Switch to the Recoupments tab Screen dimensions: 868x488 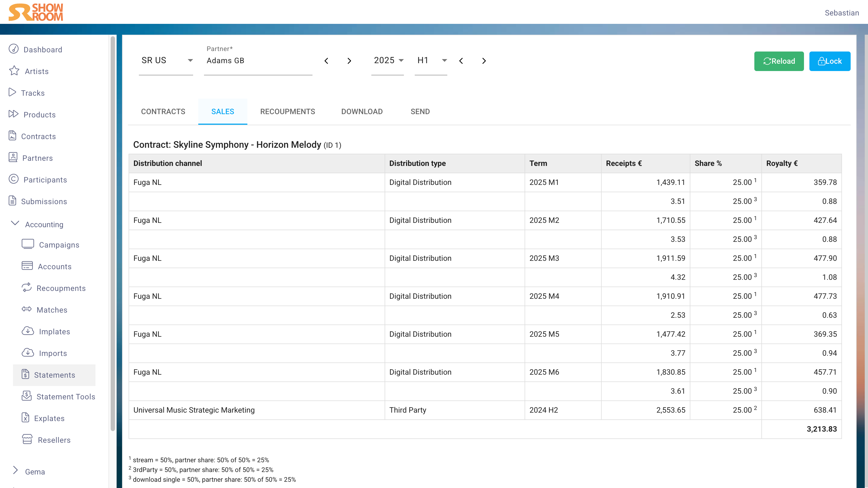(288, 111)
